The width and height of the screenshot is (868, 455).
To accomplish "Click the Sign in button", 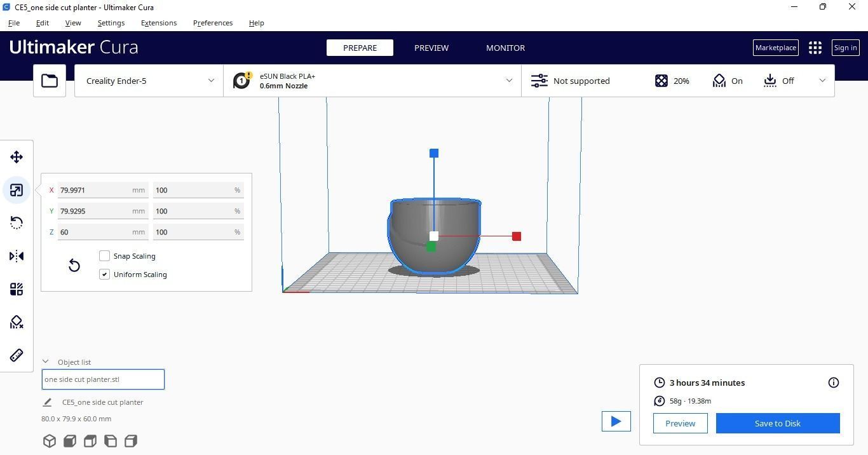I will point(845,48).
